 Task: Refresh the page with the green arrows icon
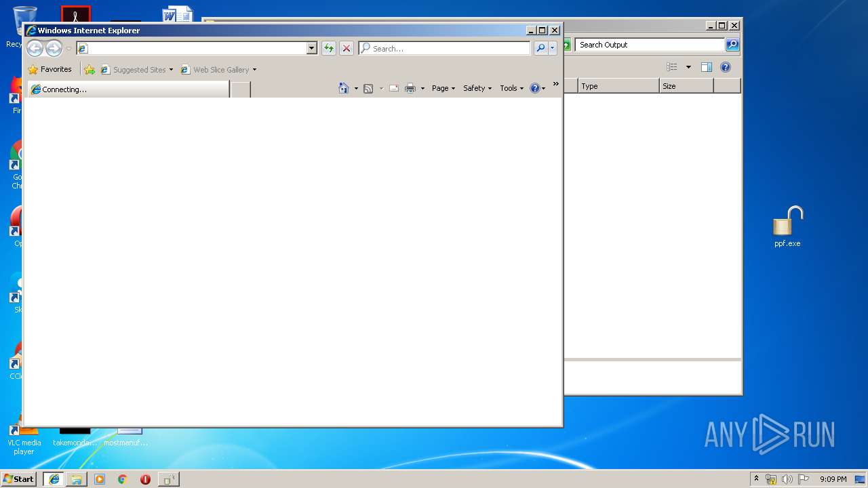click(328, 48)
